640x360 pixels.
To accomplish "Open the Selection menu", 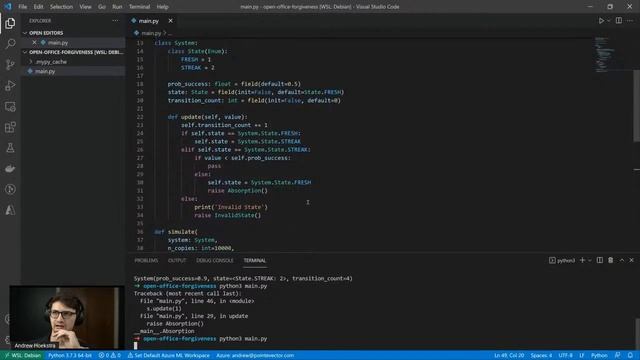I will coord(61,7).
